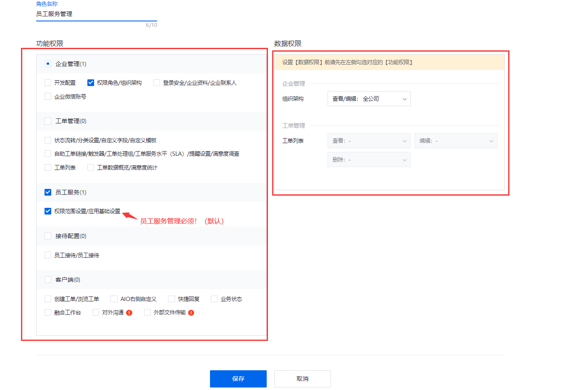
Task: Open the 查看 permission dropdown for 工单列表
Action: 369,141
